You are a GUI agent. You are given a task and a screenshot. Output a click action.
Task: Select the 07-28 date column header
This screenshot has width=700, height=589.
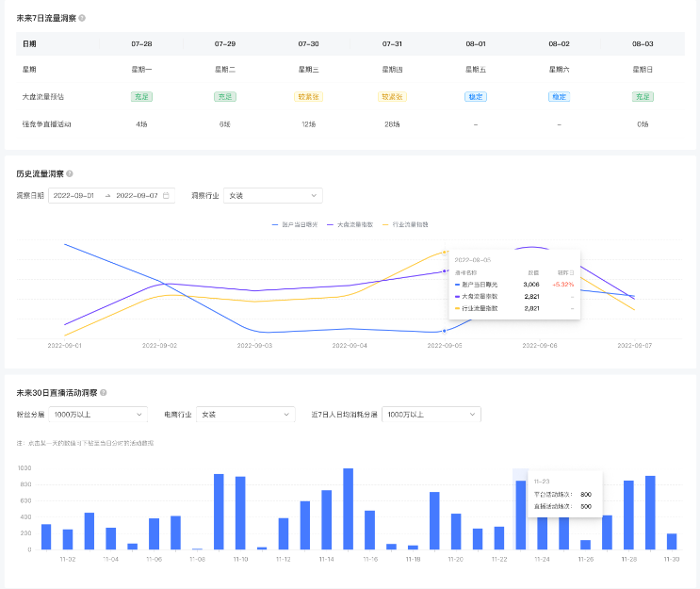141,44
